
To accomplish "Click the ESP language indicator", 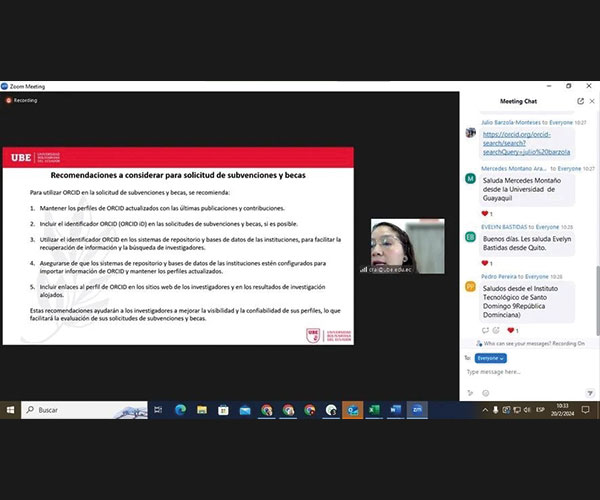I will (540, 410).
